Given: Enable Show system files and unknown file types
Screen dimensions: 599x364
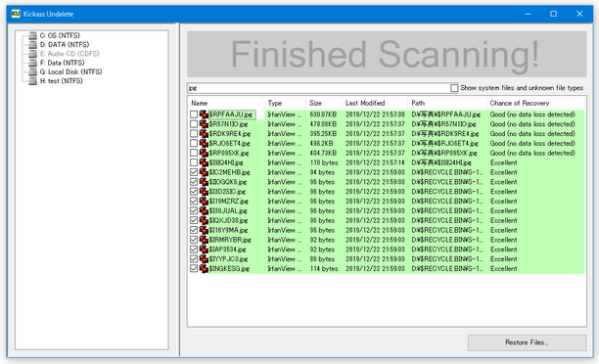Looking at the screenshot, I should point(454,88).
